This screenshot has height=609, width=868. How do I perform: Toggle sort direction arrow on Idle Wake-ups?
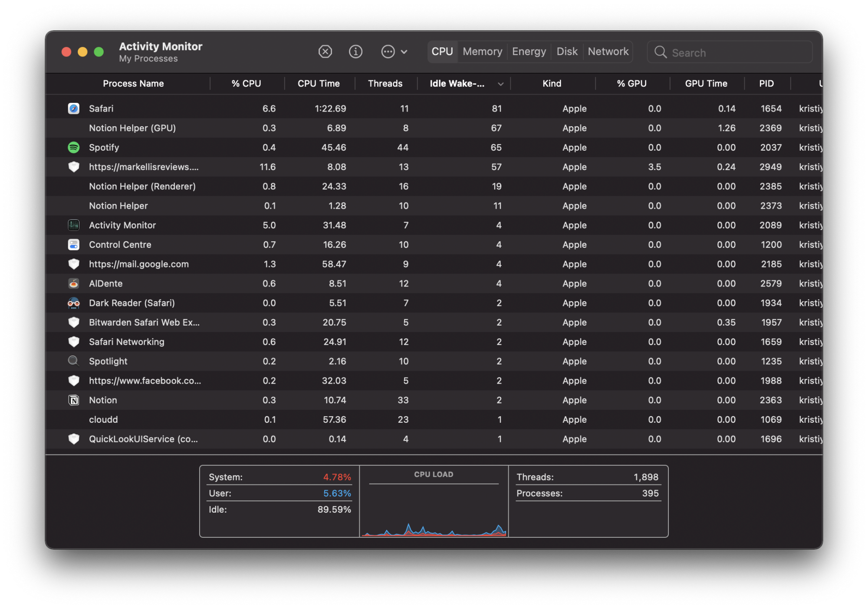coord(500,84)
